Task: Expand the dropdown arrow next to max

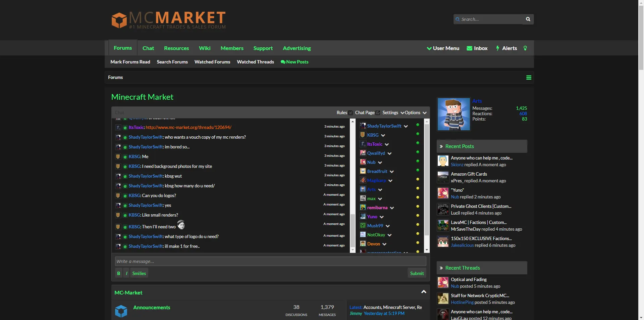Action: (x=380, y=199)
